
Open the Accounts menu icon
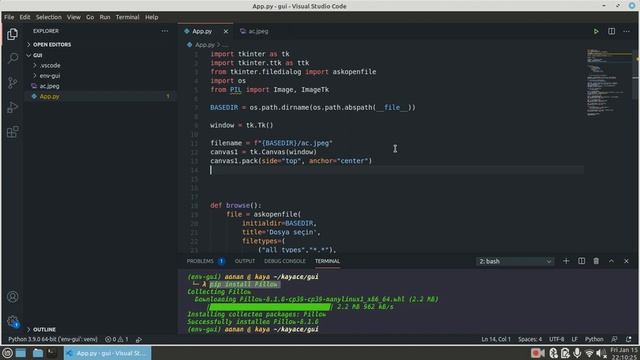point(13,297)
